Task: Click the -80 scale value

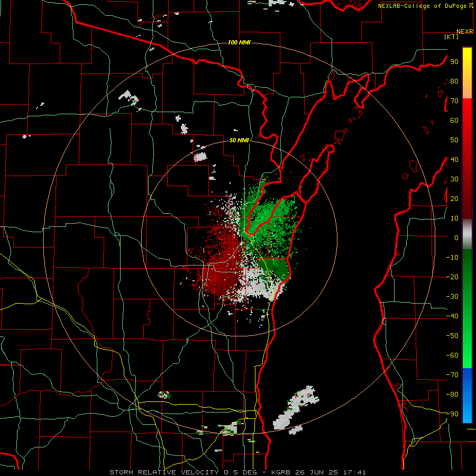Action: pos(452,395)
